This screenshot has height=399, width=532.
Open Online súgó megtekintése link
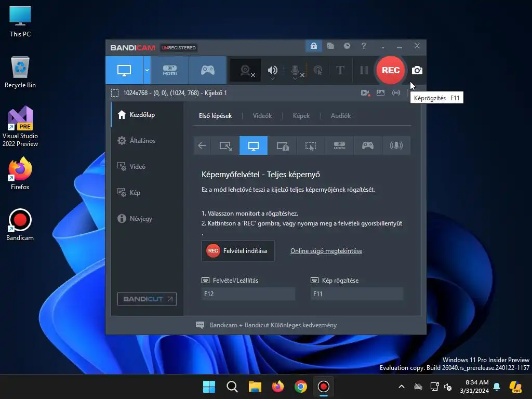tap(326, 251)
